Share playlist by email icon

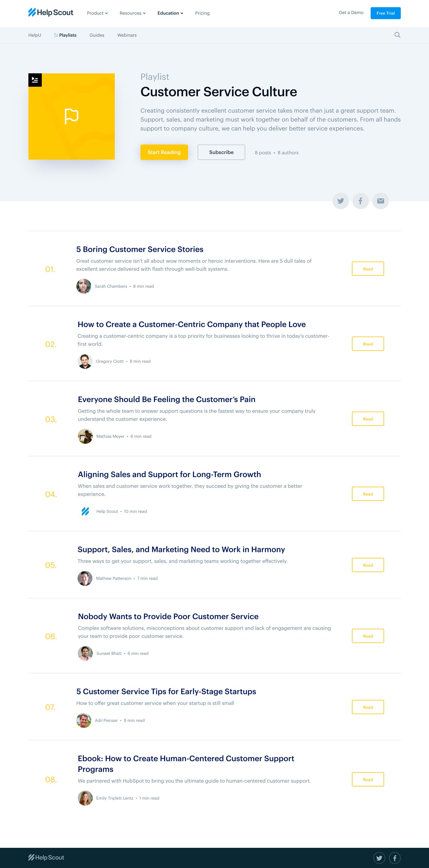pyautogui.click(x=380, y=201)
